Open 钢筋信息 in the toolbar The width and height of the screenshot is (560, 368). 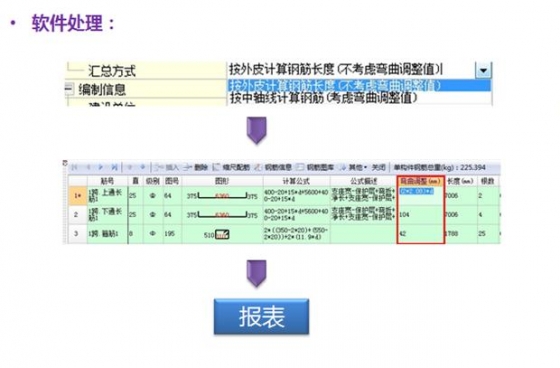click(273, 167)
